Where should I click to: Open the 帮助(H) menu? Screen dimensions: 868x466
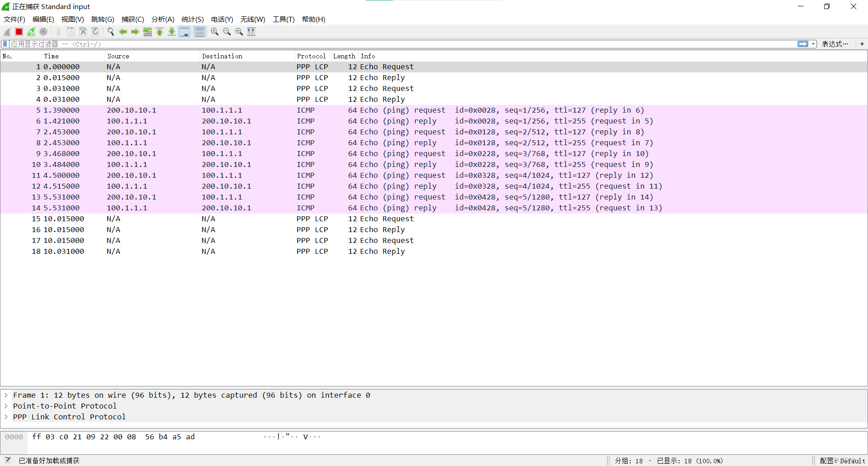click(x=314, y=19)
